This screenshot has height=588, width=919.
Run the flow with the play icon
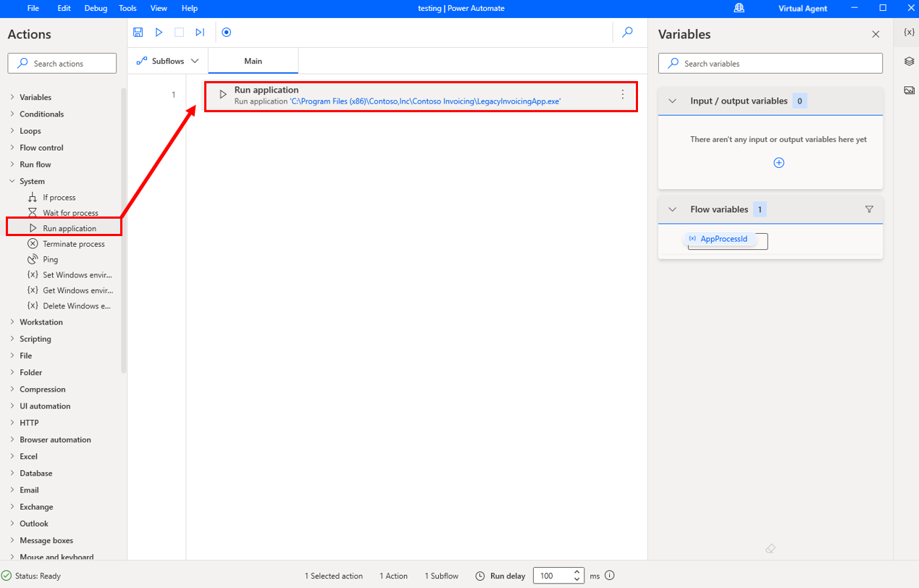(x=159, y=33)
